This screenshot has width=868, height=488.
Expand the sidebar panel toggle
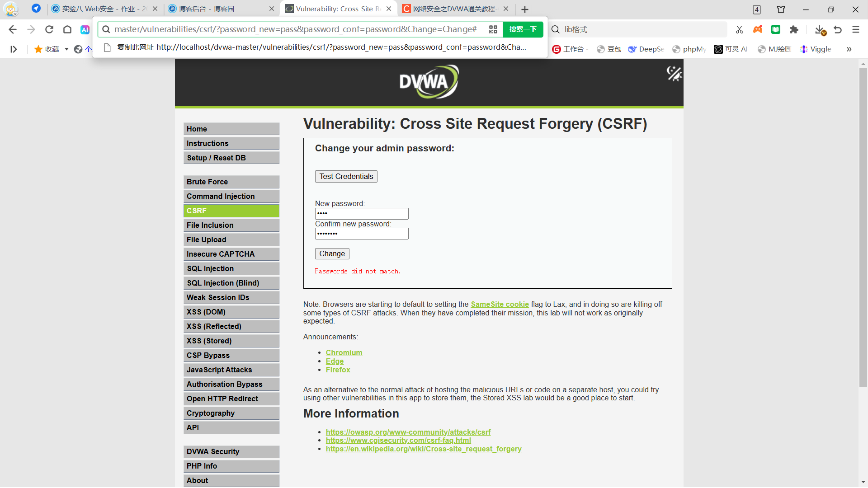[x=14, y=49]
